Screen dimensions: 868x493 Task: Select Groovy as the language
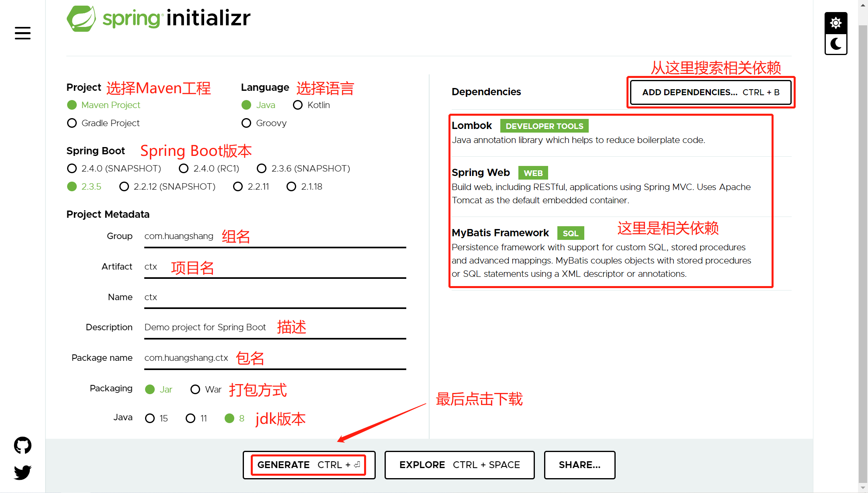click(x=246, y=123)
